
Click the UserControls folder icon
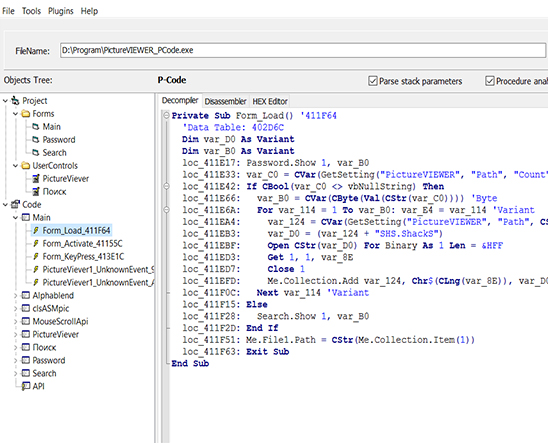[x=26, y=165]
